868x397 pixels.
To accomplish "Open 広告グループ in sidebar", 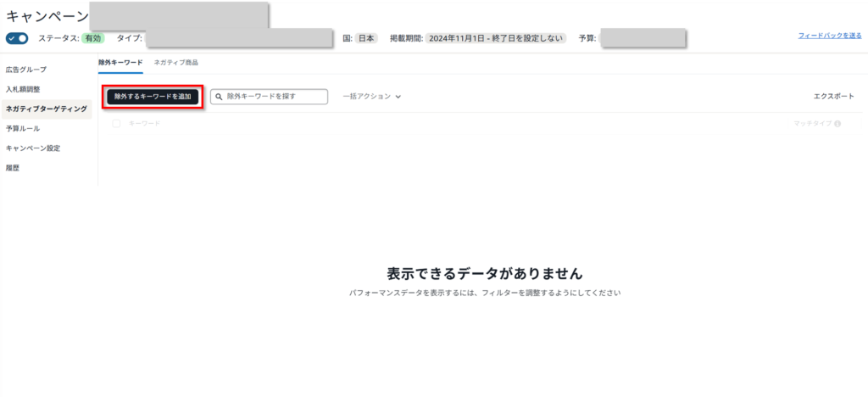I will (x=26, y=70).
